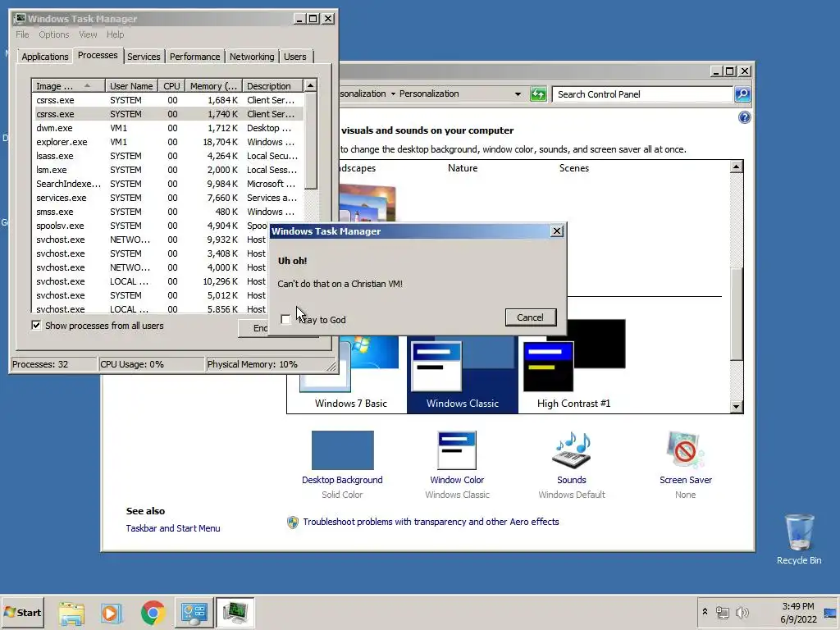Click the Desktop Background link text
840x630 pixels.
[342, 480]
